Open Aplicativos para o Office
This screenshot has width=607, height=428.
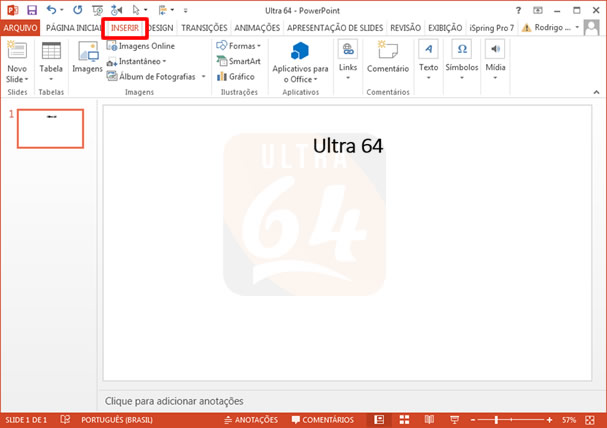click(300, 62)
